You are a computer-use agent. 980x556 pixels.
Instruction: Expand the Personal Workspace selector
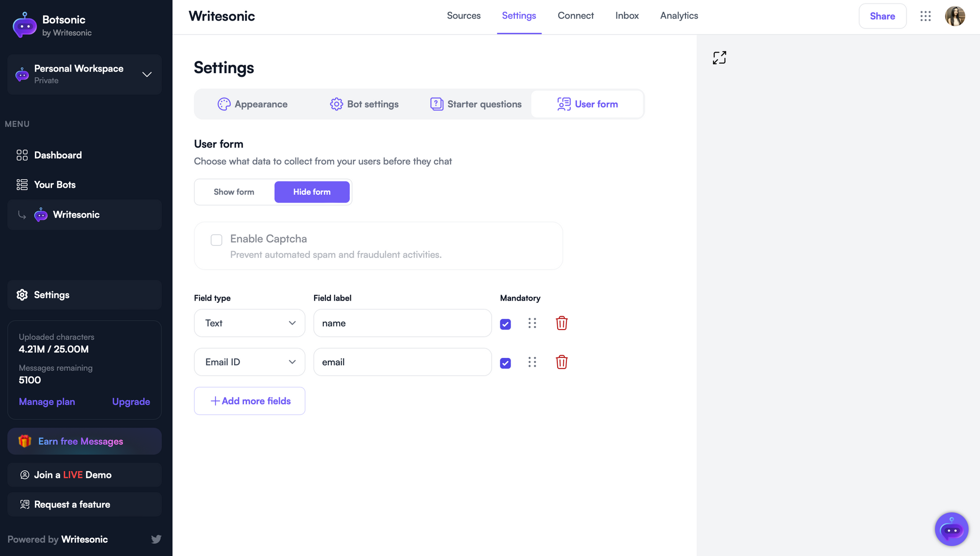pos(147,75)
